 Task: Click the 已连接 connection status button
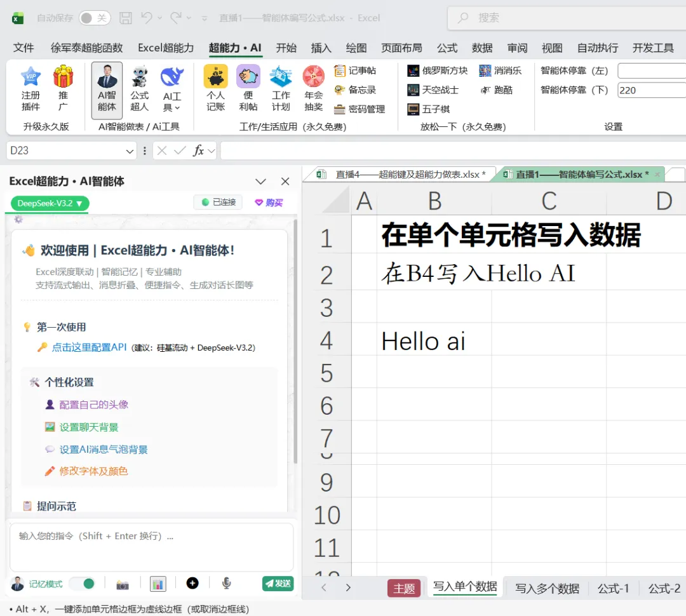pos(218,202)
